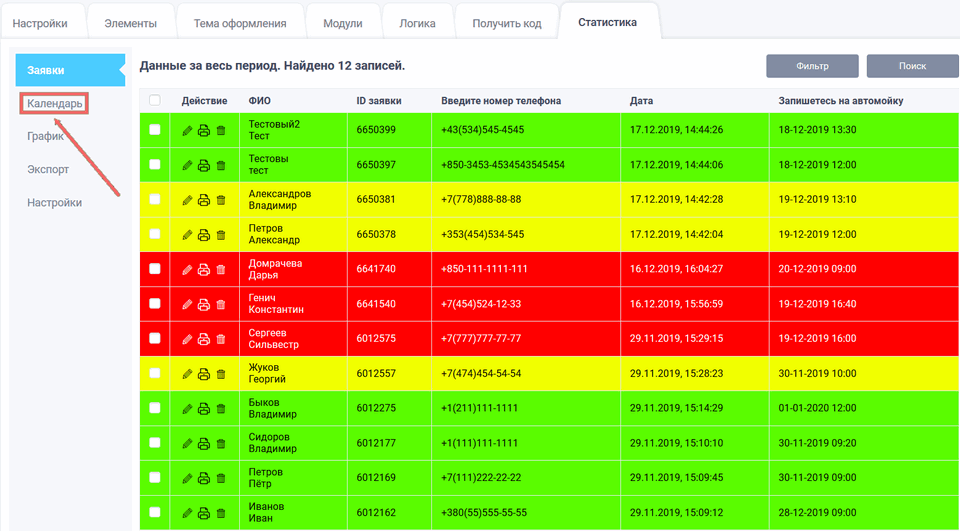
Task: Delete the Александров Владимир request
Action: 221,200
